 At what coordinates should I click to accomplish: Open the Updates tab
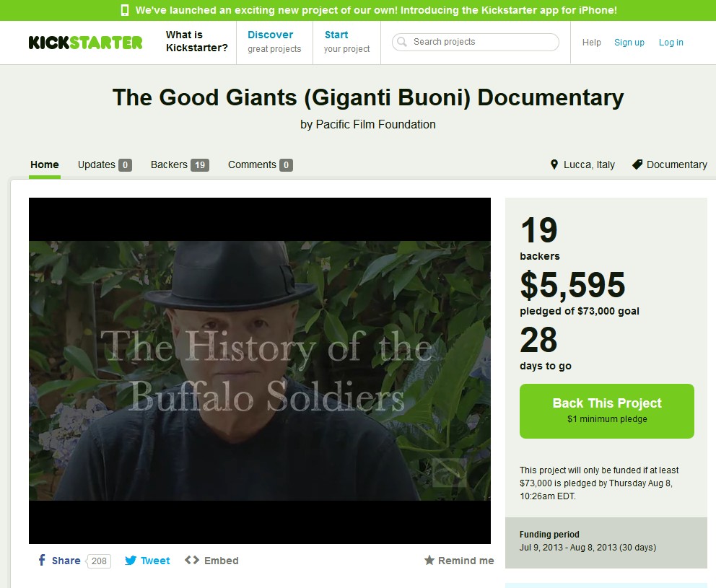(105, 164)
